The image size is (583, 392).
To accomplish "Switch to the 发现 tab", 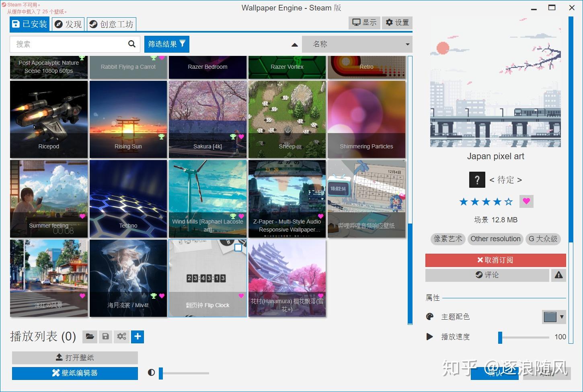I will (x=68, y=24).
